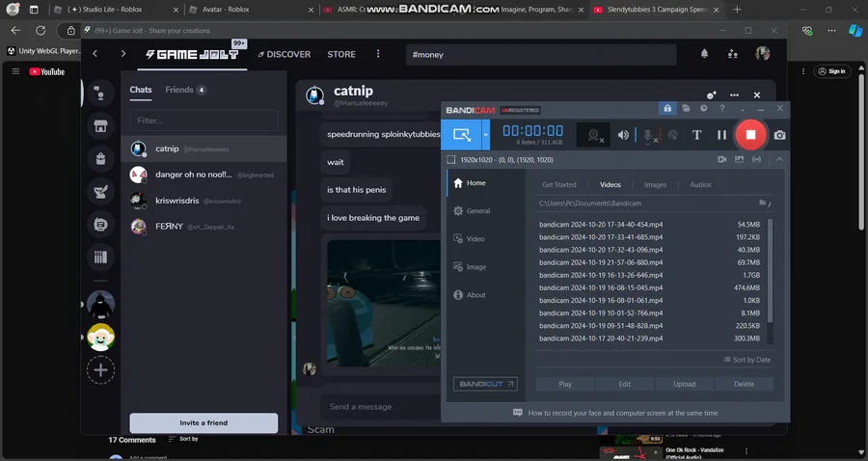Click the chat Filter input field
Screen dimensions: 868x461
point(203,121)
